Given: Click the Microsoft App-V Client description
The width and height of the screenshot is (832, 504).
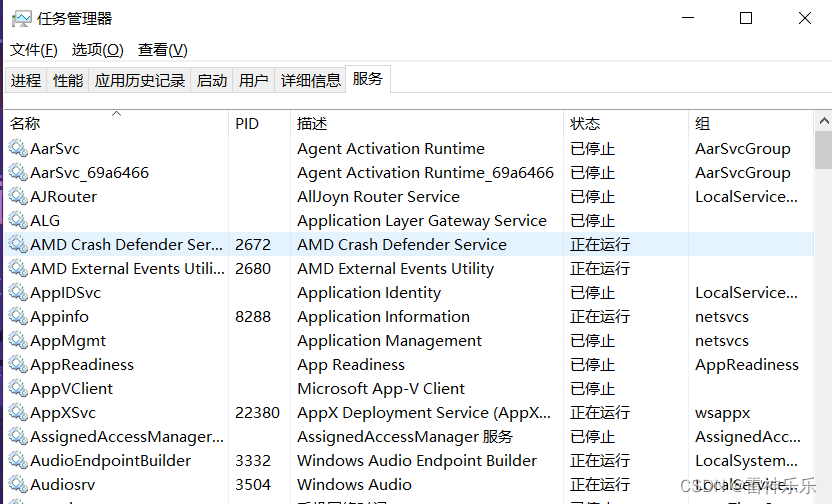Looking at the screenshot, I should click(x=381, y=389).
